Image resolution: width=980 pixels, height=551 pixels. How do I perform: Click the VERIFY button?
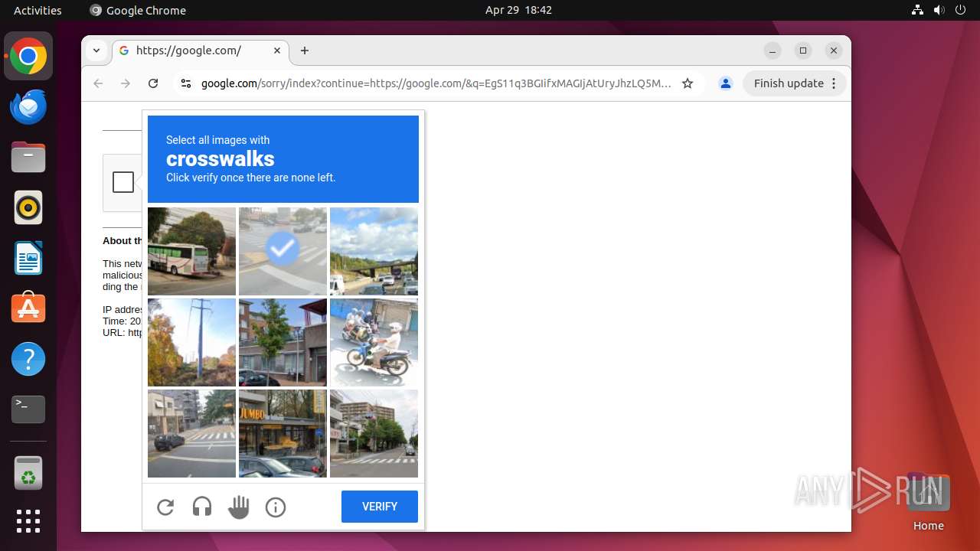[380, 507]
